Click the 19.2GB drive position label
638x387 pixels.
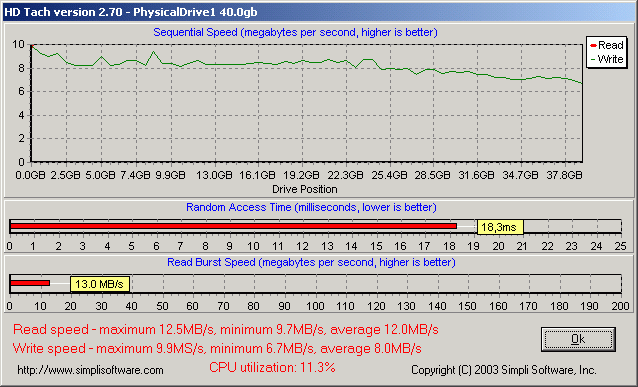301,175
